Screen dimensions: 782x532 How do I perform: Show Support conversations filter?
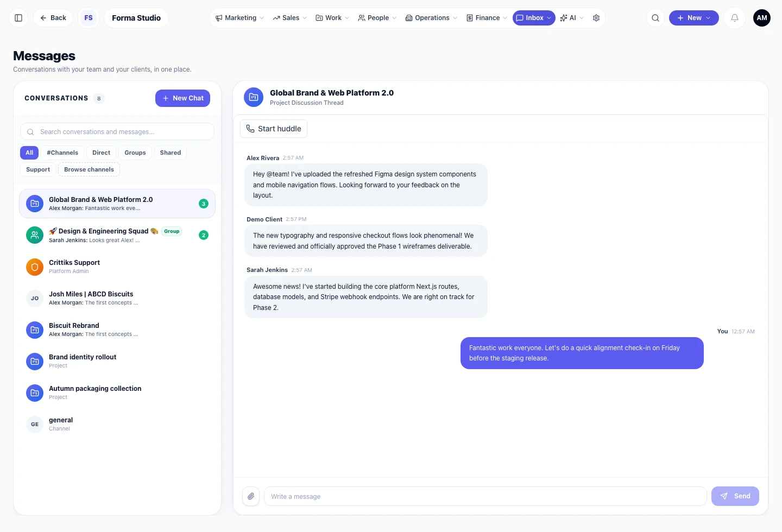click(38, 170)
